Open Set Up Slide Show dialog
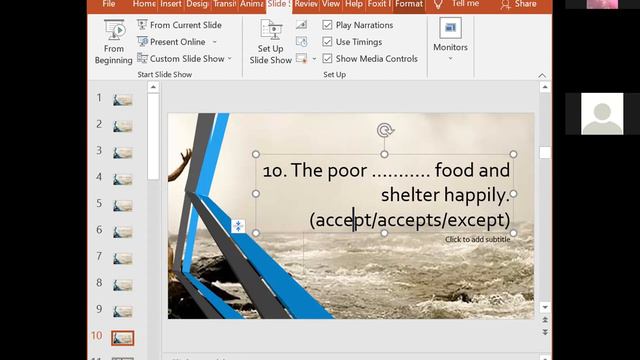This screenshot has height=360, width=640. pos(271,42)
